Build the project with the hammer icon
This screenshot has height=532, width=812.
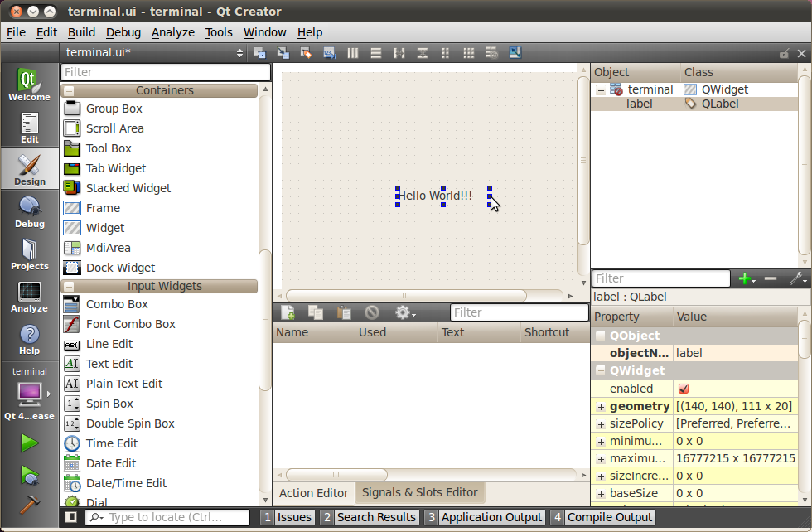[29, 504]
